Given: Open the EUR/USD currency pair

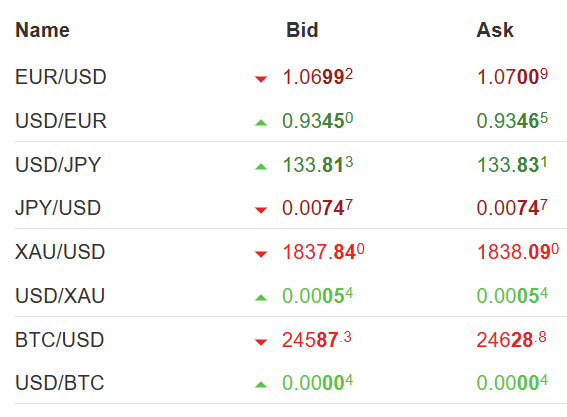Looking at the screenshot, I should point(61,77).
